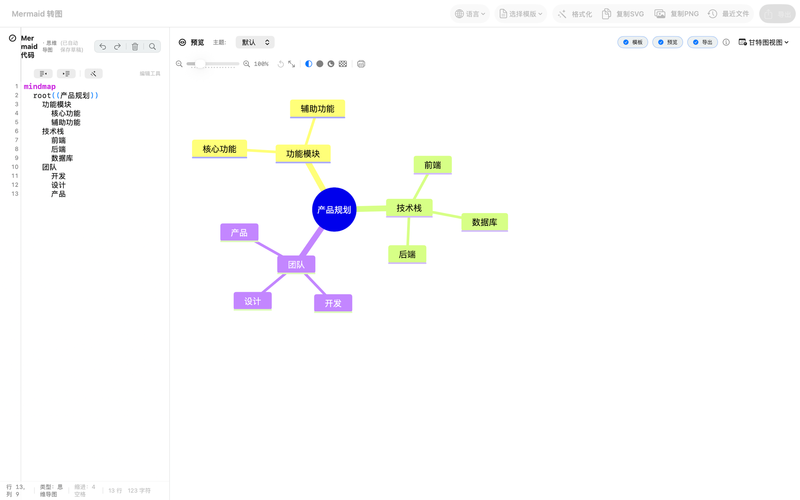Click the 缩进: 4 空格 indentation status
Screen dimensions: 800x500
point(85,490)
